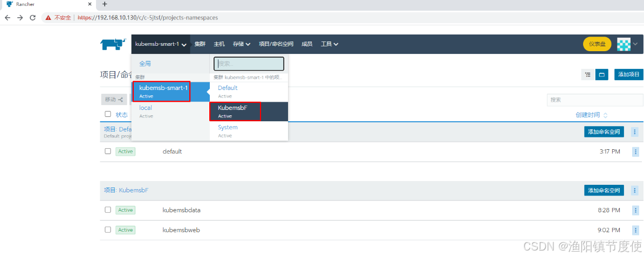
Task: Open the 成员 menu item
Action: tap(307, 44)
